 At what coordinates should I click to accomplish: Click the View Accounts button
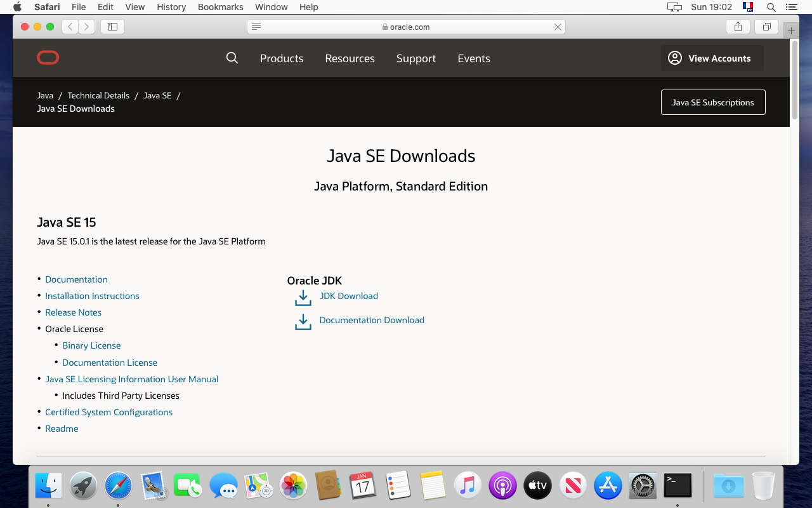[x=712, y=58]
